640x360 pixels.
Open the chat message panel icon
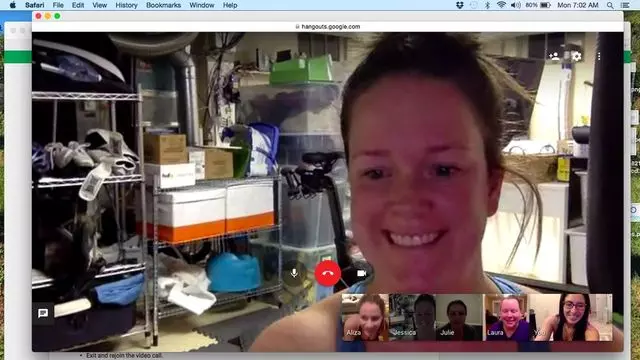43,313
